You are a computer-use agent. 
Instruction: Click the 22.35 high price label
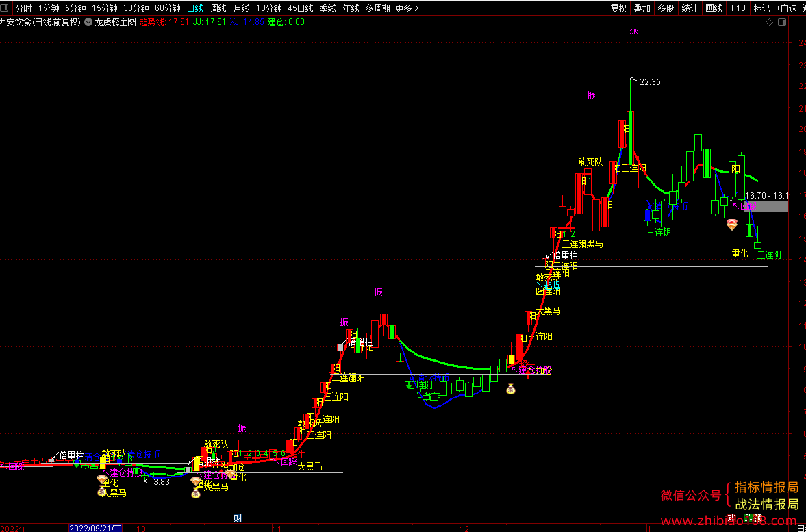[651, 81]
